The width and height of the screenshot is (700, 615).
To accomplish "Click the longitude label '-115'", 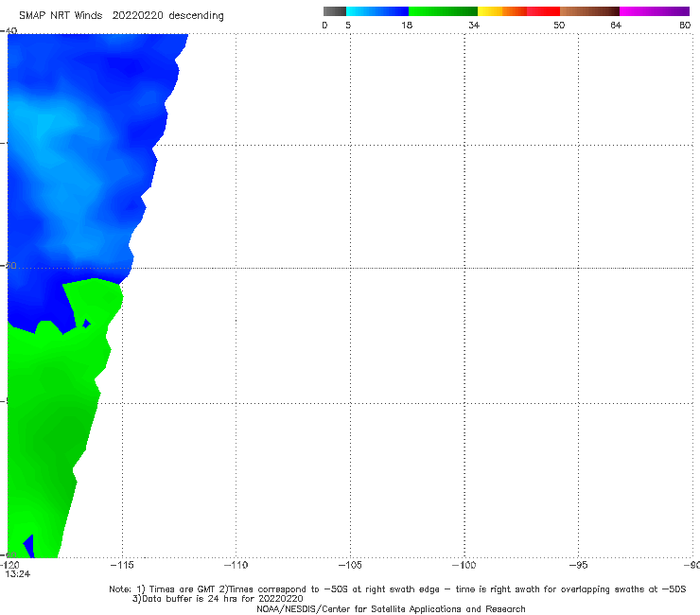I will point(122,565).
